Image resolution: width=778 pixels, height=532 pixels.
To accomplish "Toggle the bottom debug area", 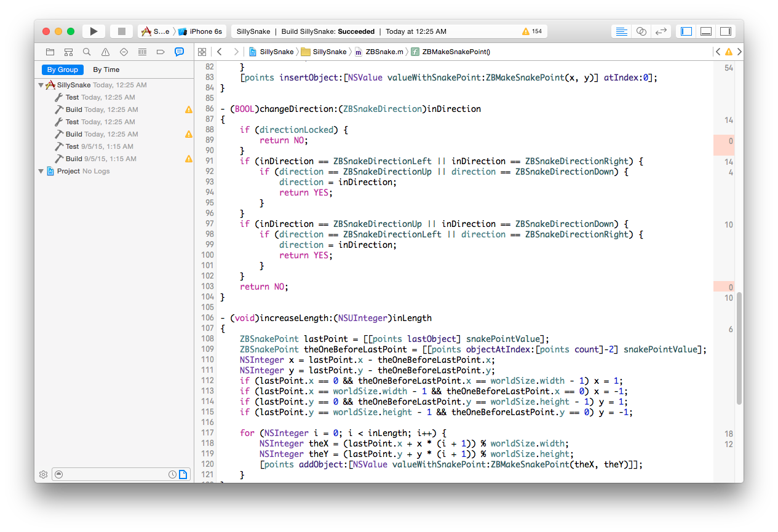I will [x=706, y=31].
